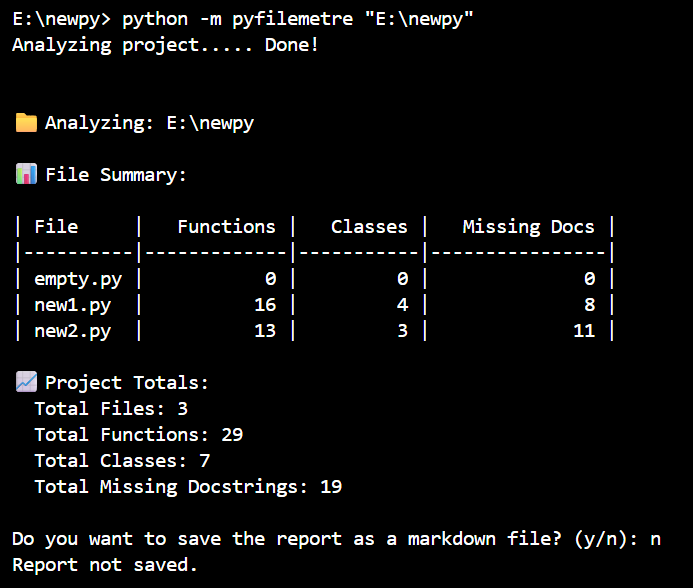Click the 'Total Functions: 29' line
This screenshot has height=588, width=693.
[139, 435]
